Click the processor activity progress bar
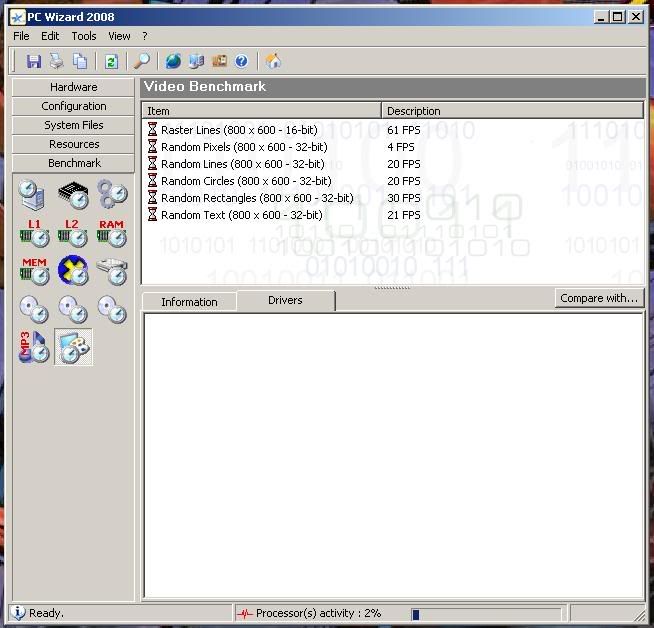The image size is (654, 628). point(486,614)
